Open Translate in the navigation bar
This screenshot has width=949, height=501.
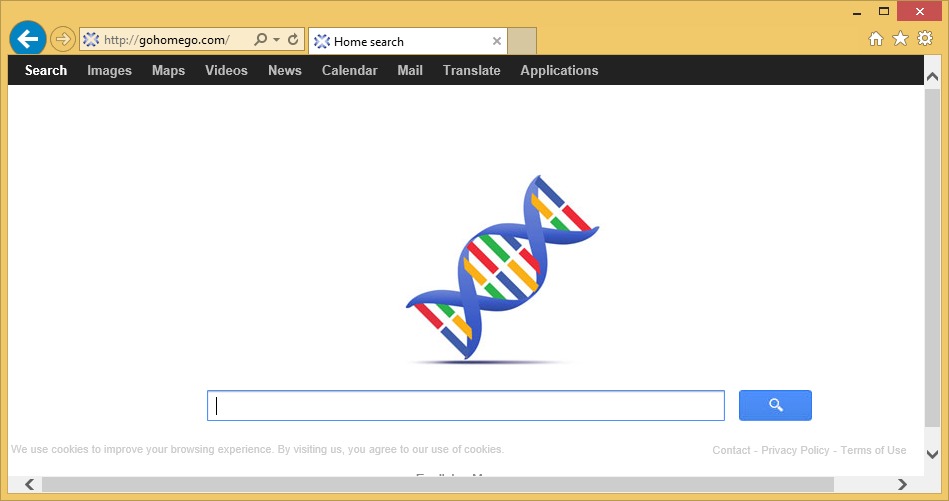[x=471, y=70]
